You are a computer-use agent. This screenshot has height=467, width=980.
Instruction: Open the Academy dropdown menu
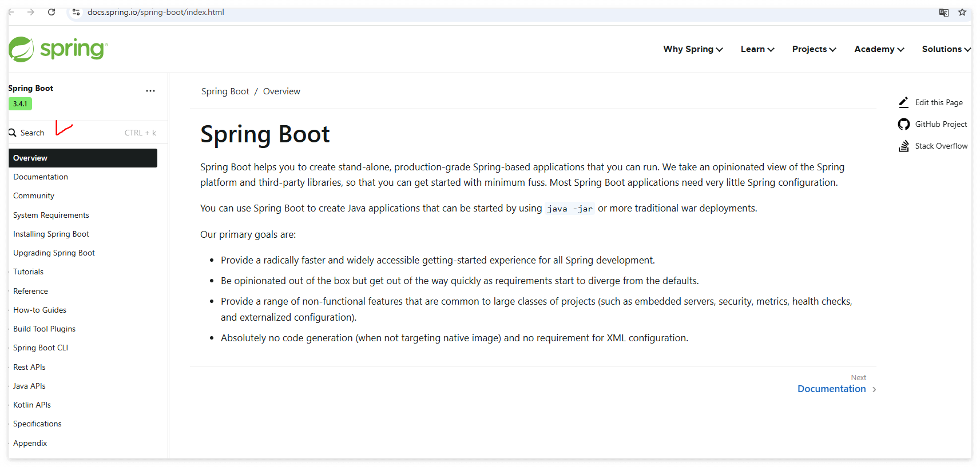(x=879, y=49)
